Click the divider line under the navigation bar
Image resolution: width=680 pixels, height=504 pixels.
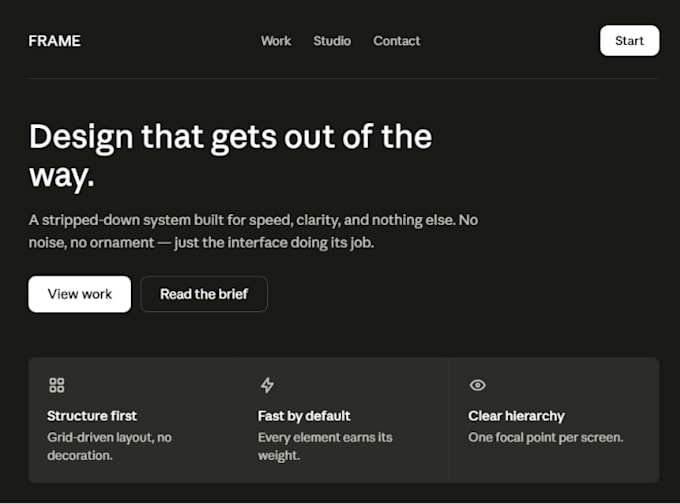pos(344,79)
